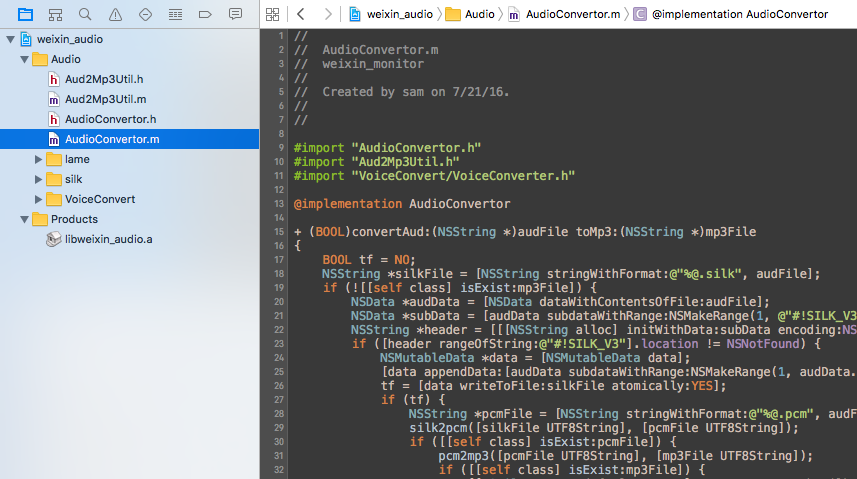Click the "Created by sam on 7/21/16." comment
Image resolution: width=857 pixels, height=479 pixels.
[415, 92]
